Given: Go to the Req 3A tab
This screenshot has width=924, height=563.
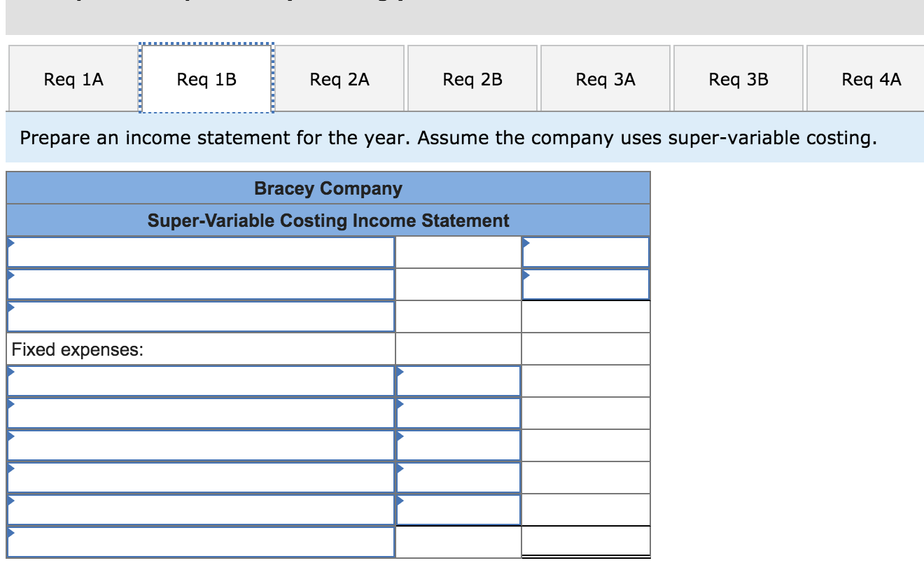Looking at the screenshot, I should [605, 79].
